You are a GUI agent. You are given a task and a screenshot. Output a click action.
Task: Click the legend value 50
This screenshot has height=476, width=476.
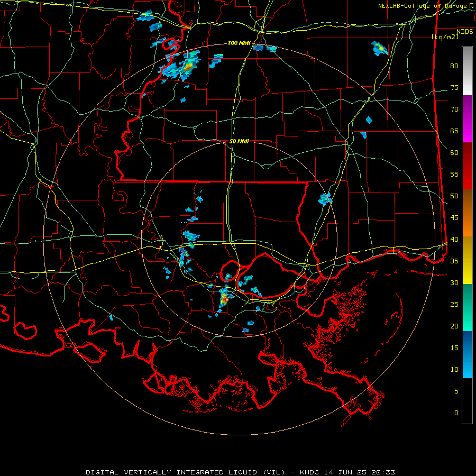[454, 196]
